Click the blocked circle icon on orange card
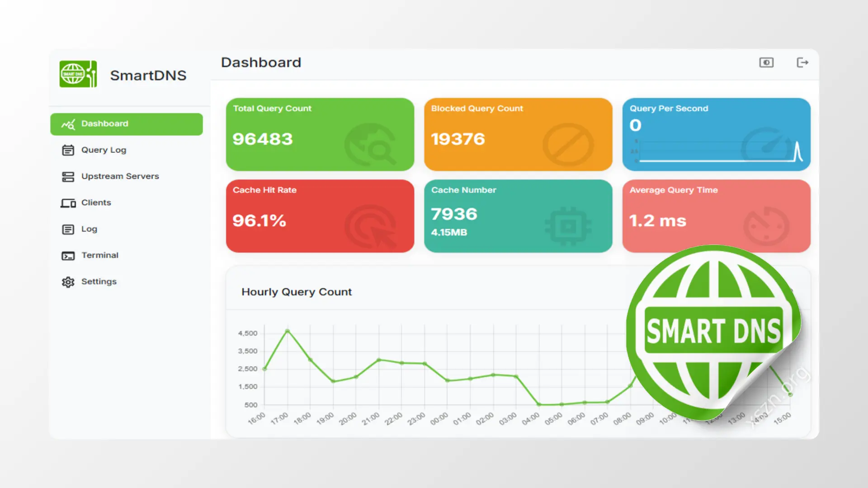 [x=568, y=145]
